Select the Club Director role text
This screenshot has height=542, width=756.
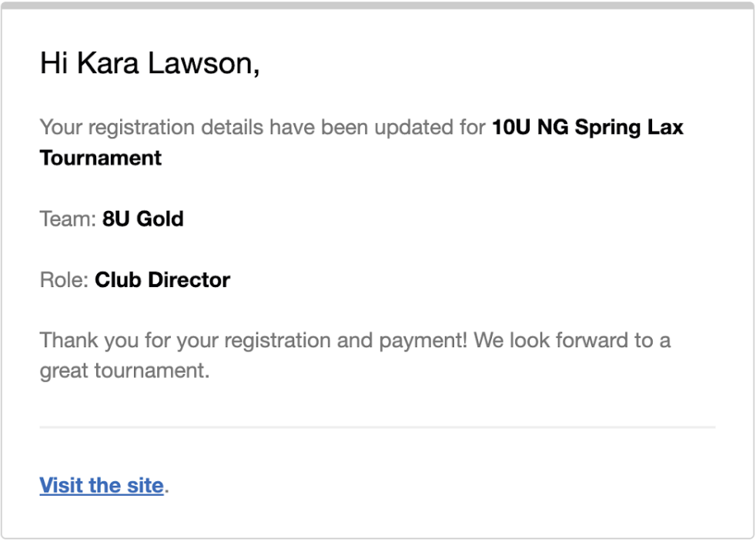tap(162, 279)
